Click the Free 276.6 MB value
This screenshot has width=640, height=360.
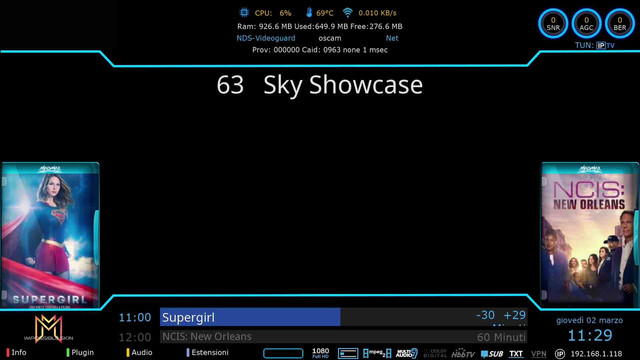coord(376,27)
